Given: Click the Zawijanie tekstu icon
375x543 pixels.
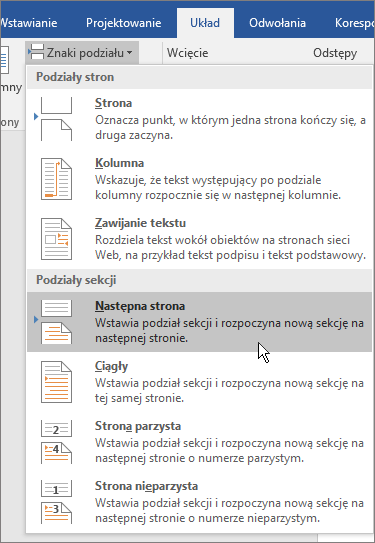Looking at the screenshot, I should click(56, 239).
